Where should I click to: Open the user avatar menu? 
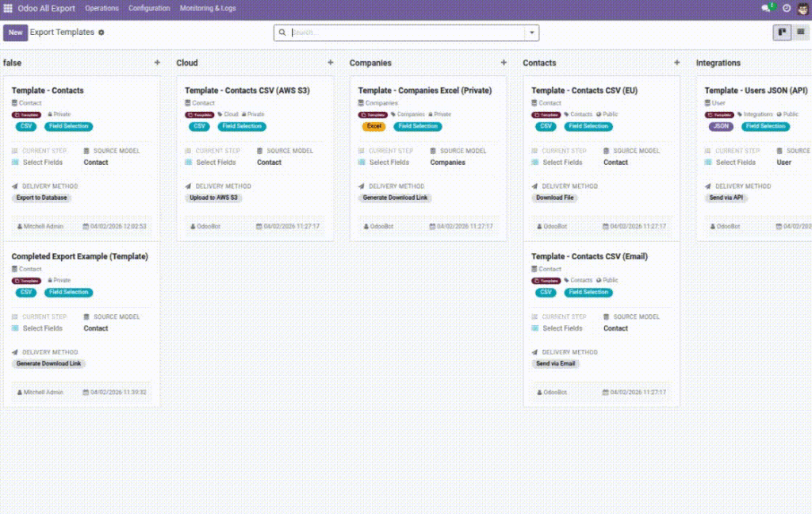point(802,8)
